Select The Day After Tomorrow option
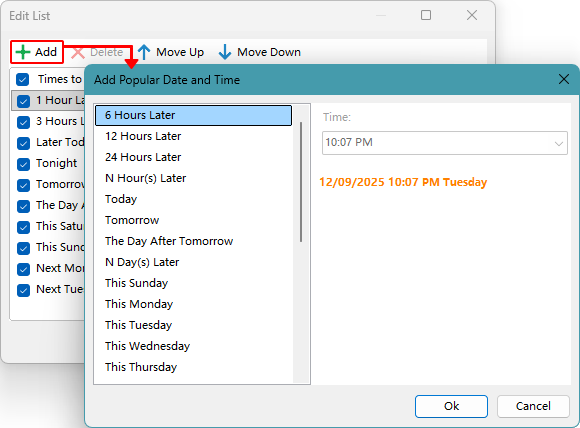Screen dimensions: 580x428 pyautogui.click(x=193, y=241)
